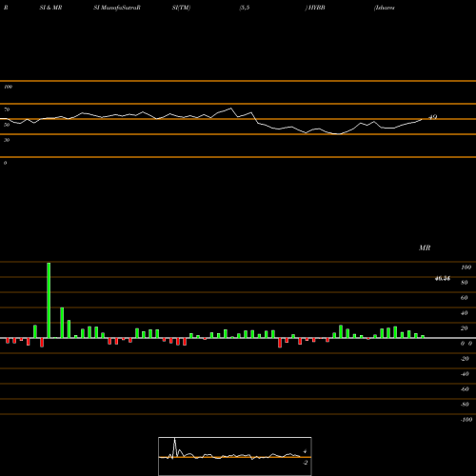Click the '(5,5' parameter text

point(245,8)
